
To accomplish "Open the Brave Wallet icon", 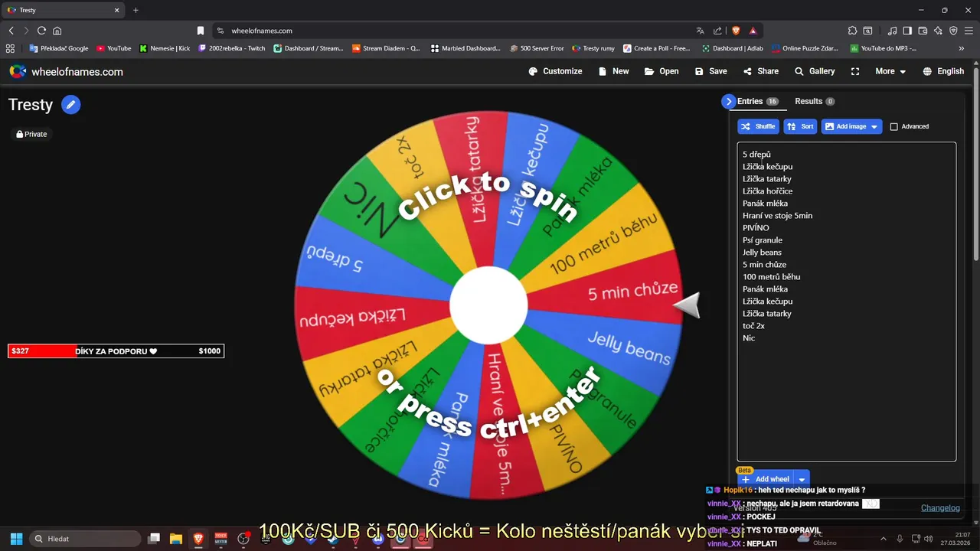I will point(923,31).
